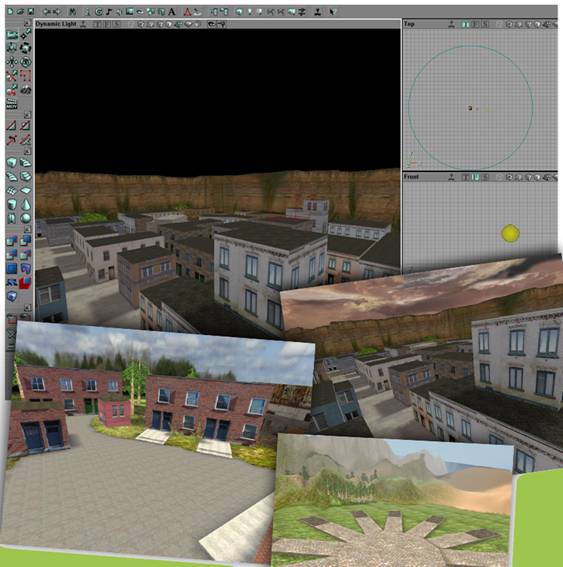Select the Matinee film-clapper tool
This screenshot has width=563, height=567.
point(12,104)
